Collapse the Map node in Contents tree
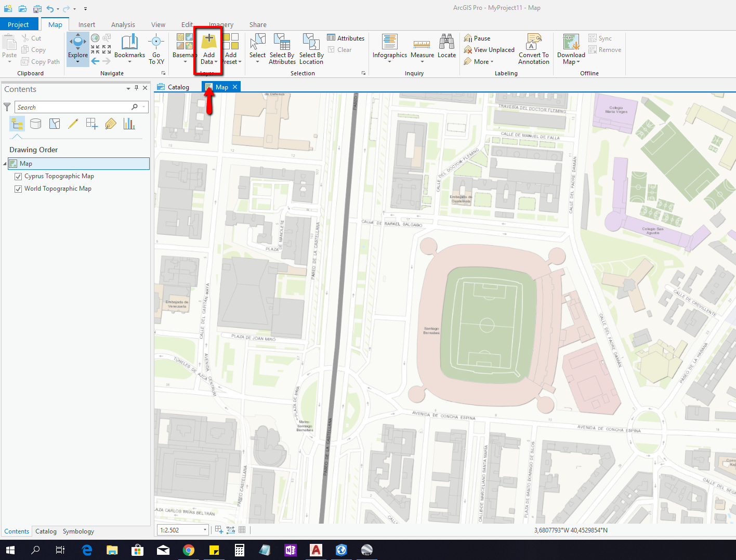736x560 pixels. (5, 164)
